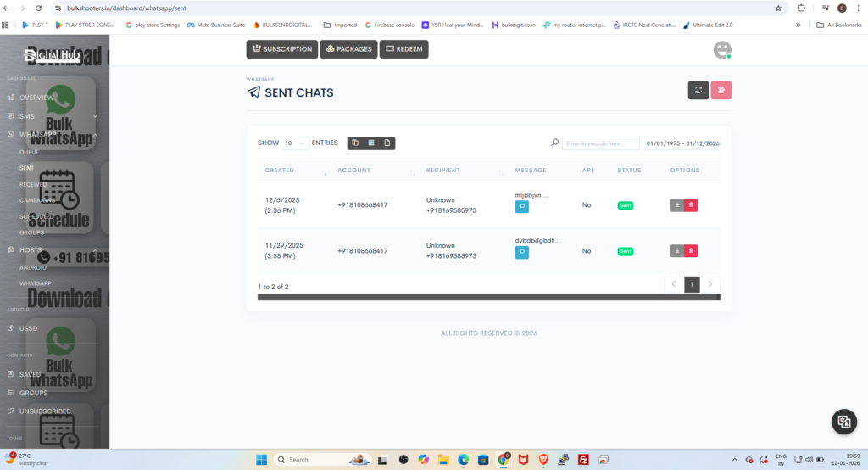Image resolution: width=868 pixels, height=470 pixels.
Task: Click the user avatar smiley icon
Action: (x=722, y=50)
